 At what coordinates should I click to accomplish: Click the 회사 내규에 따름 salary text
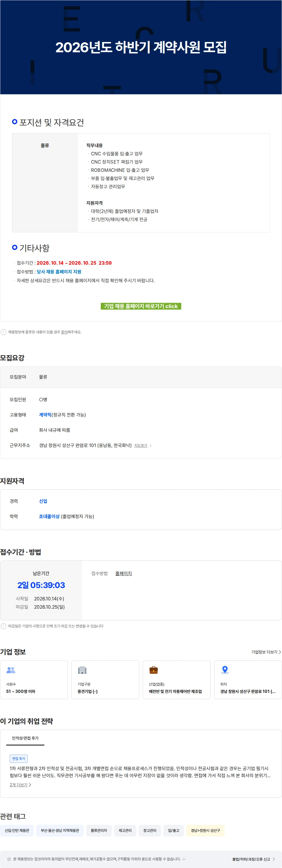pos(55,430)
